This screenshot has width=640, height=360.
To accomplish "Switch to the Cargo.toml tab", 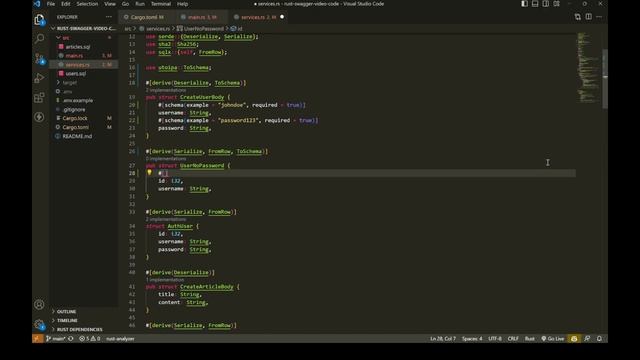I will (147, 17).
